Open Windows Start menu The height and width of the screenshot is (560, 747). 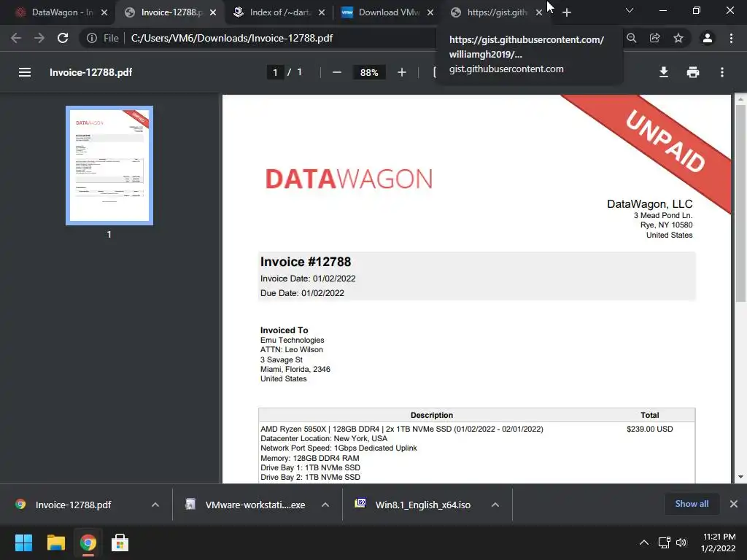tap(23, 542)
